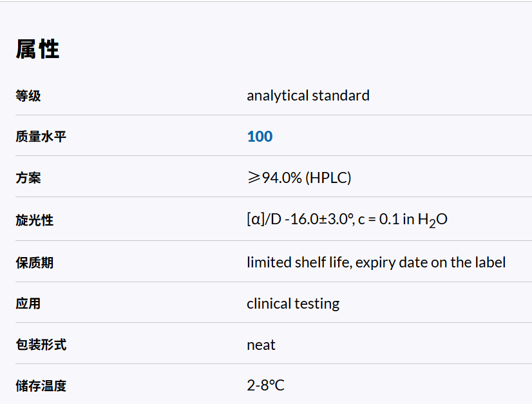Click the '(HPLC)' method text
The image size is (532, 404).
328,178
